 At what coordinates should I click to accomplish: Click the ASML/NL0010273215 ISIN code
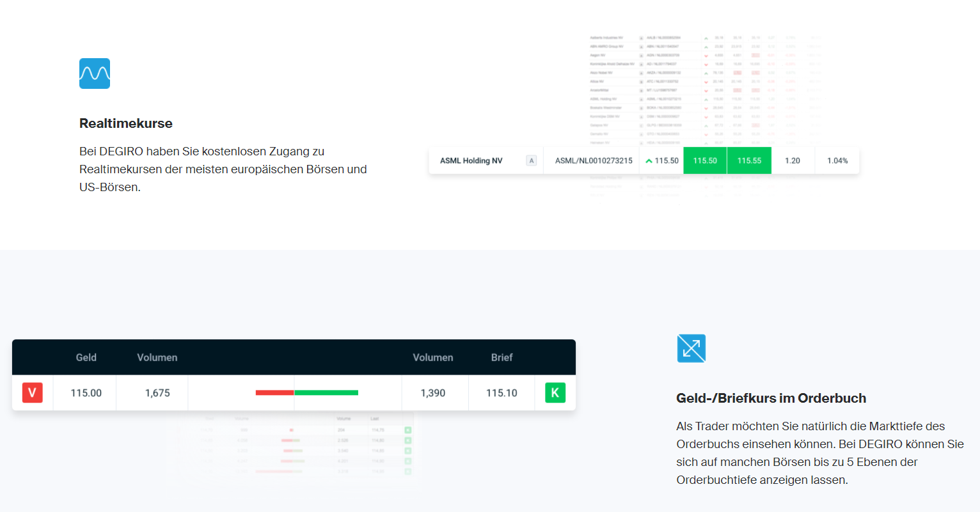(594, 160)
